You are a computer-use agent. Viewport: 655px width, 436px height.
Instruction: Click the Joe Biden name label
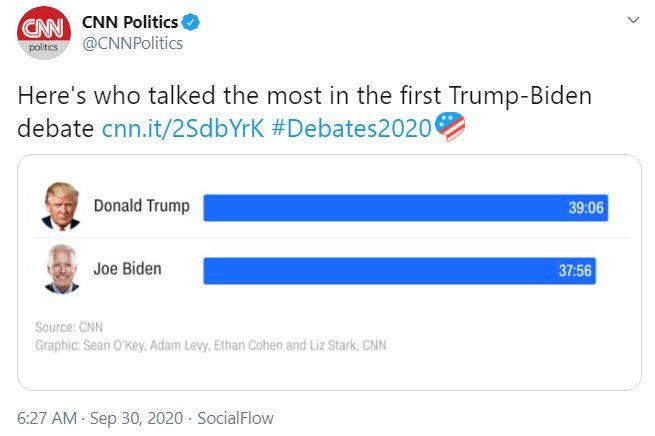tap(127, 269)
